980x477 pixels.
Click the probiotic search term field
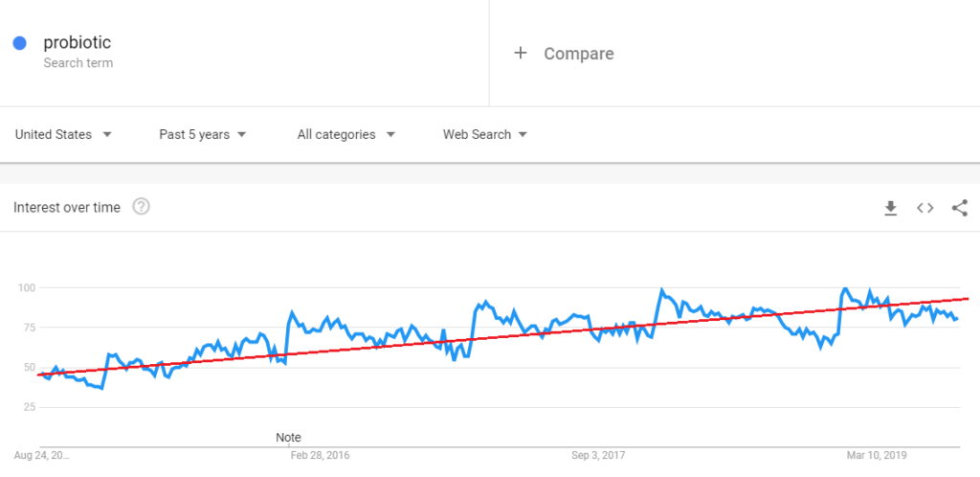pyautogui.click(x=244, y=53)
